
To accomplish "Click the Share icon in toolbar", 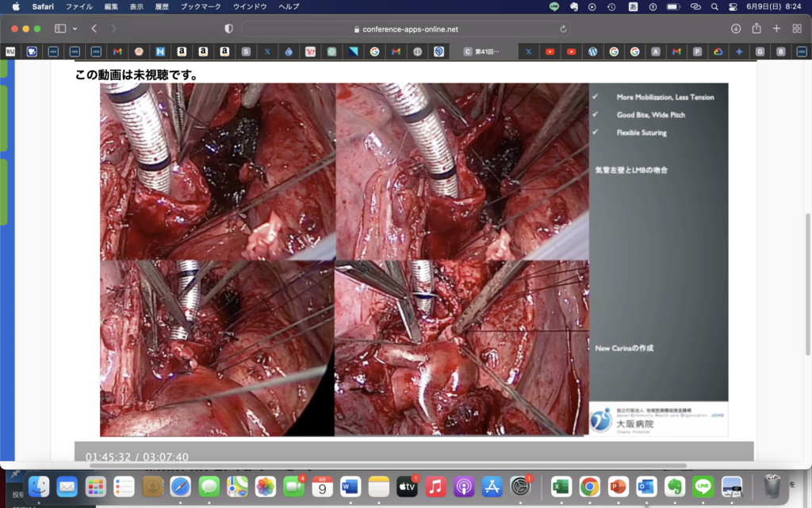I will coord(756,29).
